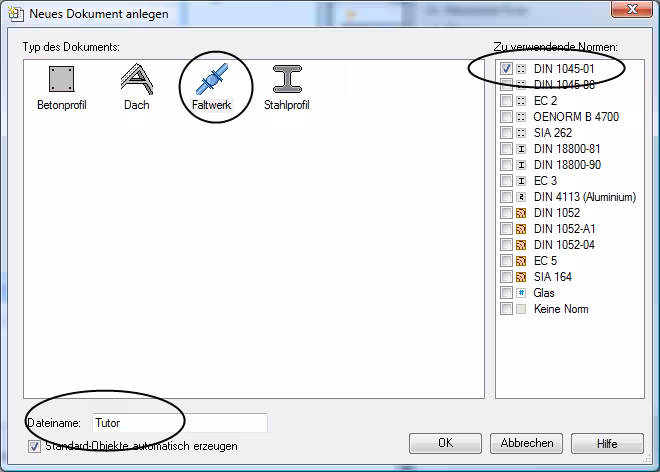This screenshot has height=472, width=660.
Task: Check the DIN 1052-A1 timber norm
Action: (507, 229)
